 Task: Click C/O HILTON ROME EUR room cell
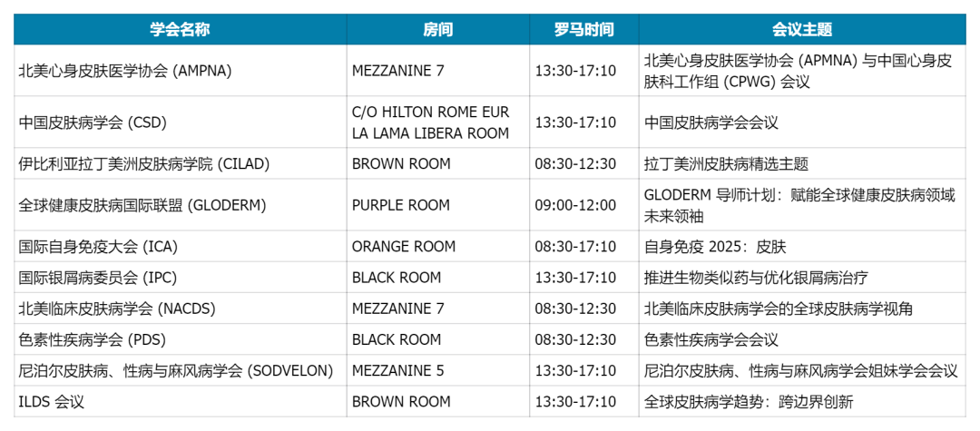pyautogui.click(x=438, y=122)
